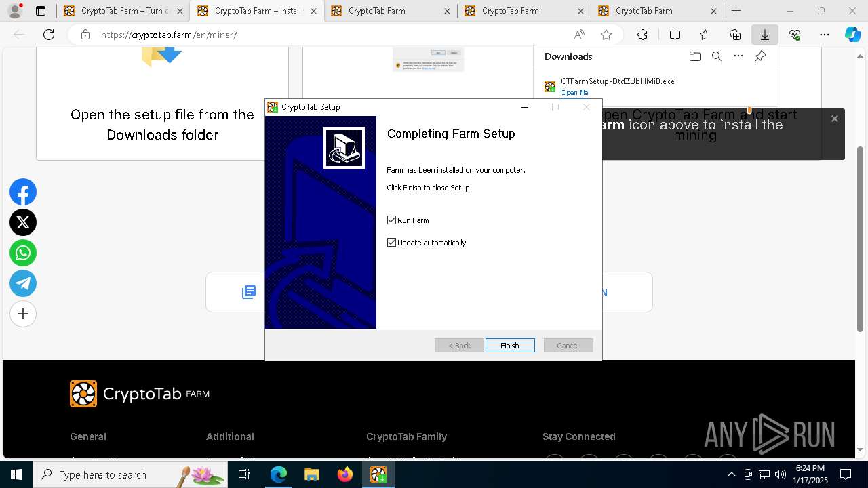
Task: Click the CryptoTab Family footer heading
Action: (x=406, y=436)
